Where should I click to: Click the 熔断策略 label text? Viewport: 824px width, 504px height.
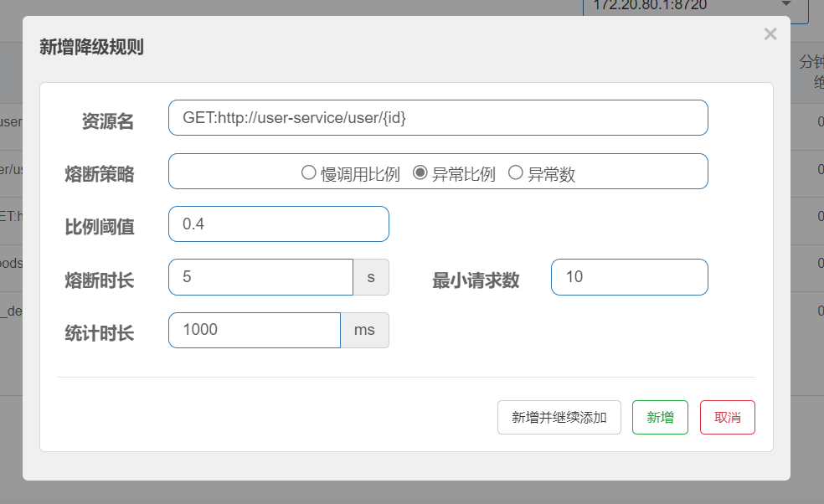pos(99,174)
